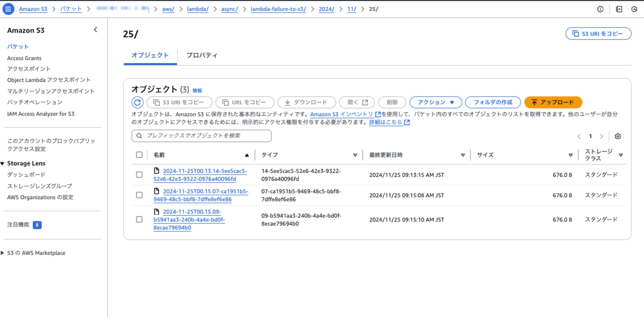Go to previous page arrow in pagination
Viewport: 644px width, 317px height.
pyautogui.click(x=579, y=136)
